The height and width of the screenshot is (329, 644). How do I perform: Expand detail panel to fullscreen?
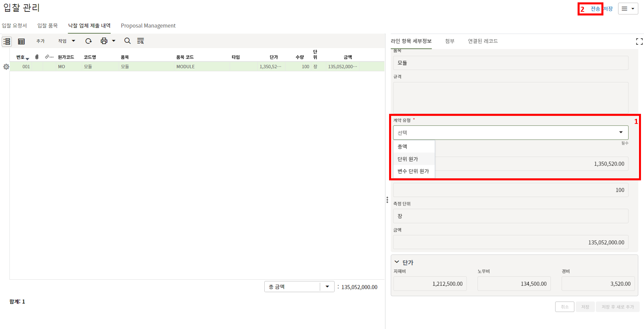pyautogui.click(x=639, y=41)
